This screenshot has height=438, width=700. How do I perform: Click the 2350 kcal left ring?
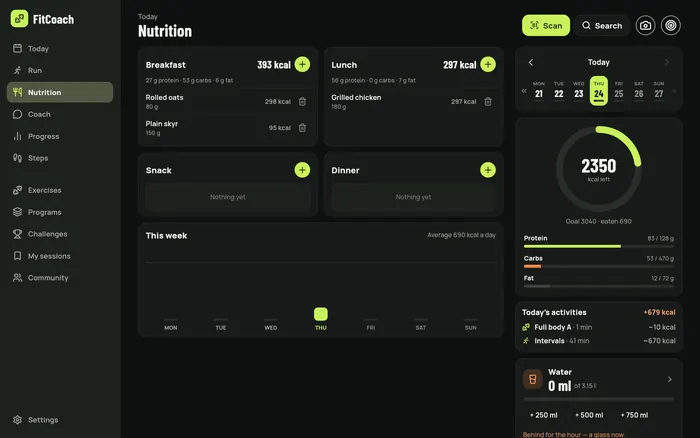tap(599, 169)
